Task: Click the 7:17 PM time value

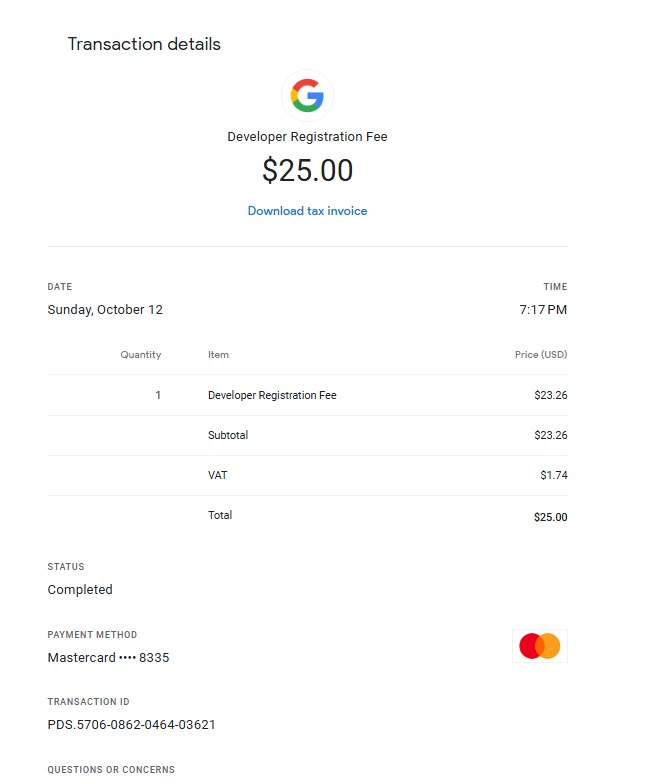Action: click(543, 310)
